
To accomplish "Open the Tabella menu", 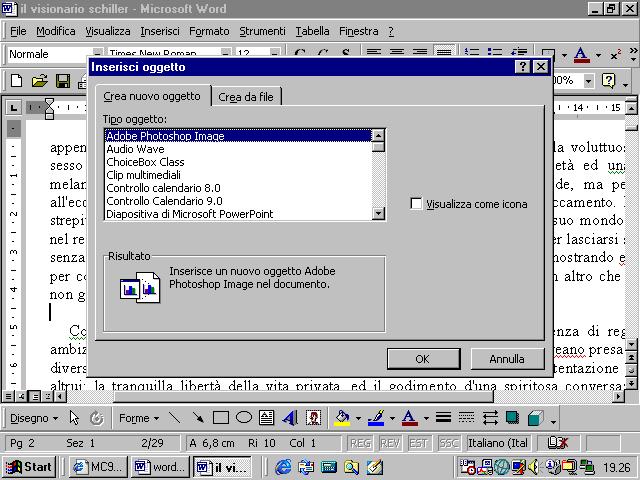I will tap(312, 31).
